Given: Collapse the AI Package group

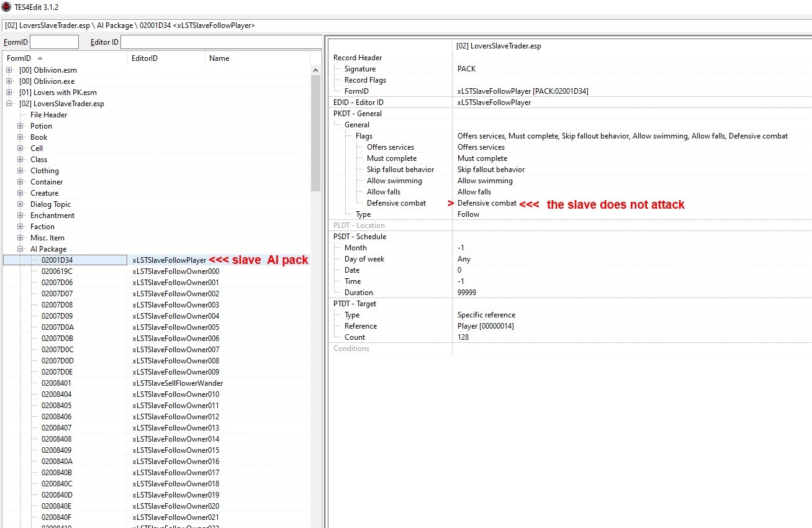Looking at the screenshot, I should pyautogui.click(x=20, y=249).
